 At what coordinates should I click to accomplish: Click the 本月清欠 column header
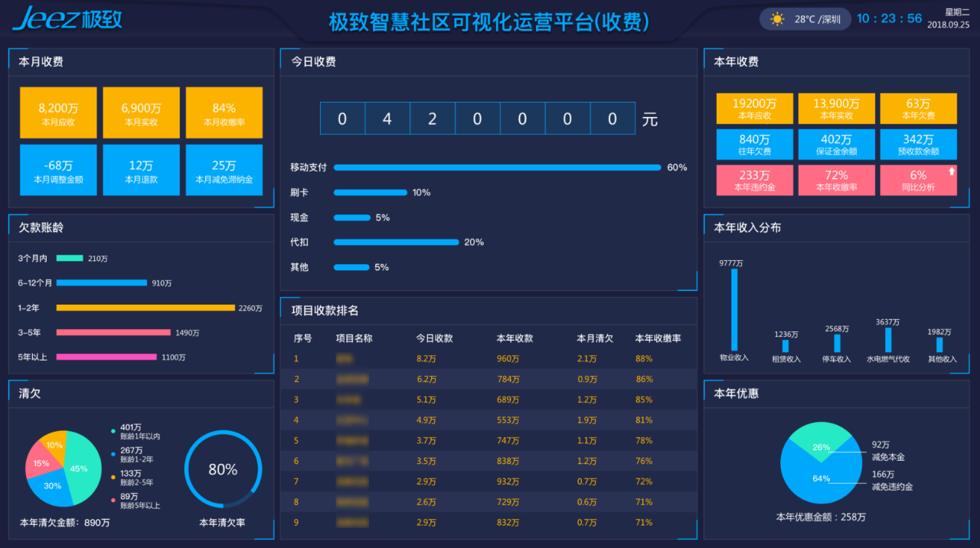click(595, 338)
